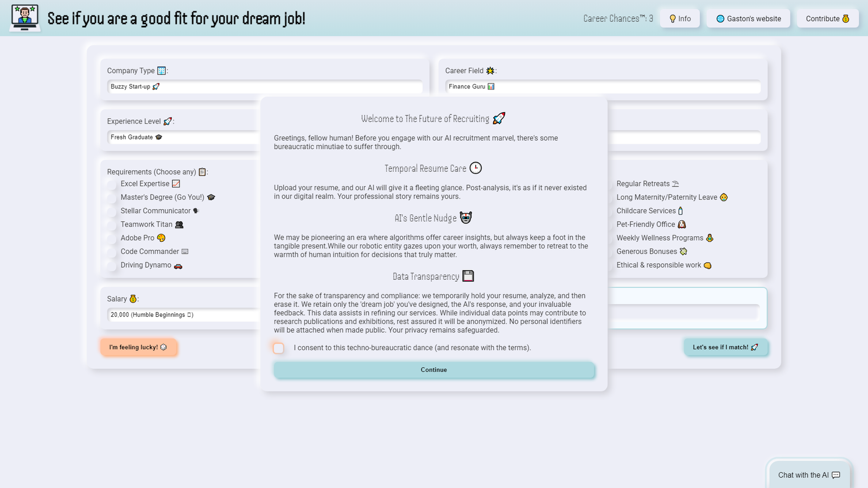Select the Childcare Services perk

[650, 211]
